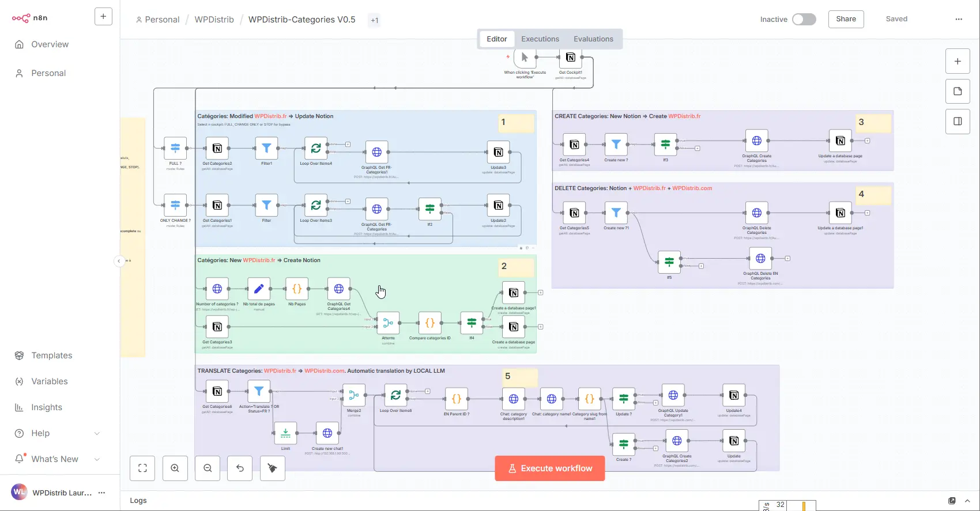The width and height of the screenshot is (980, 511).
Task: Collapse the sidebar with the arrow handle
Action: pyautogui.click(x=119, y=261)
